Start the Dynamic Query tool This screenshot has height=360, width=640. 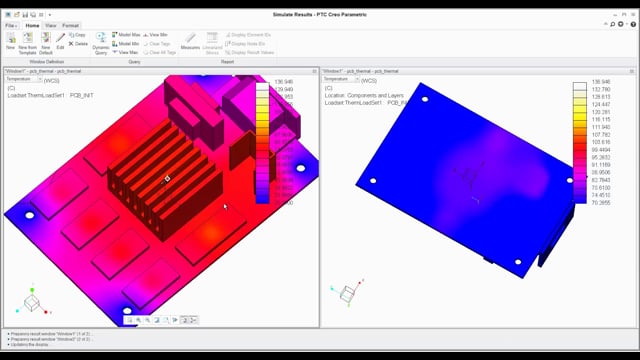[101, 43]
